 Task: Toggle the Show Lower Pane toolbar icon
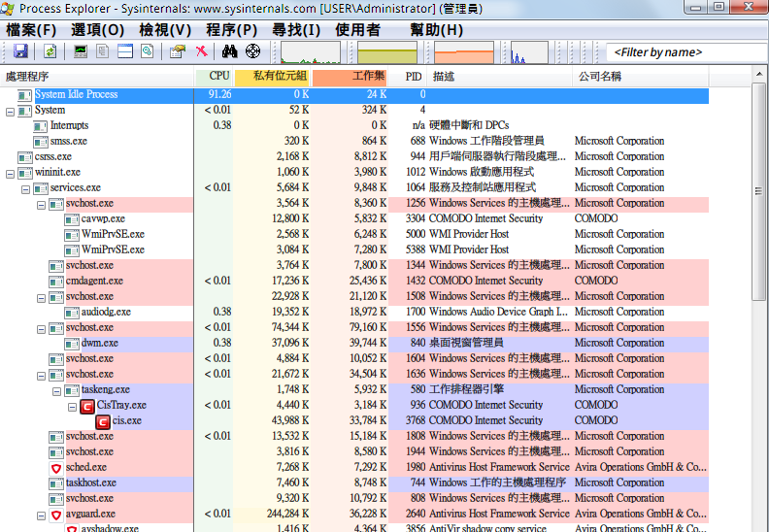[x=125, y=51]
